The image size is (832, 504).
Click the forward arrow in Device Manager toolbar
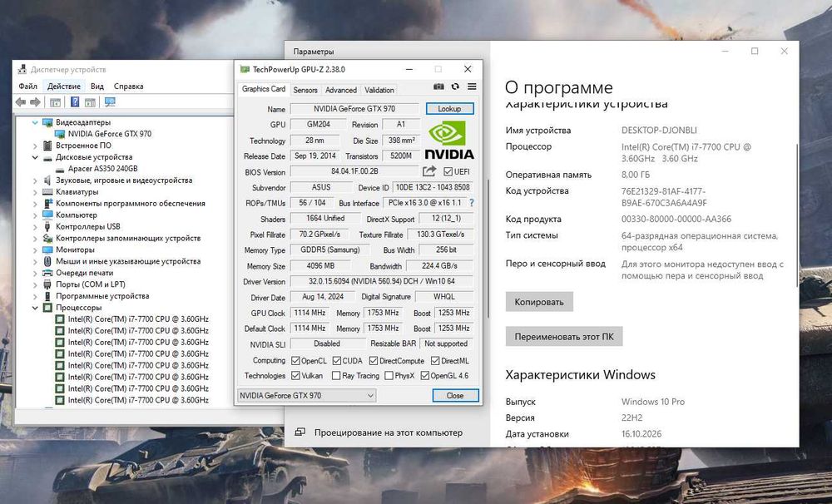coord(35,101)
